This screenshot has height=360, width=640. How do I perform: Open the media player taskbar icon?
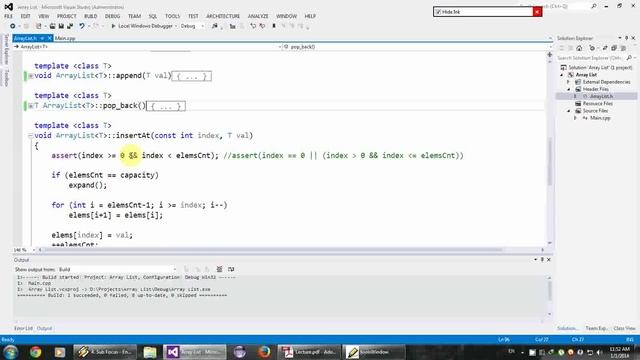[x=60, y=352]
